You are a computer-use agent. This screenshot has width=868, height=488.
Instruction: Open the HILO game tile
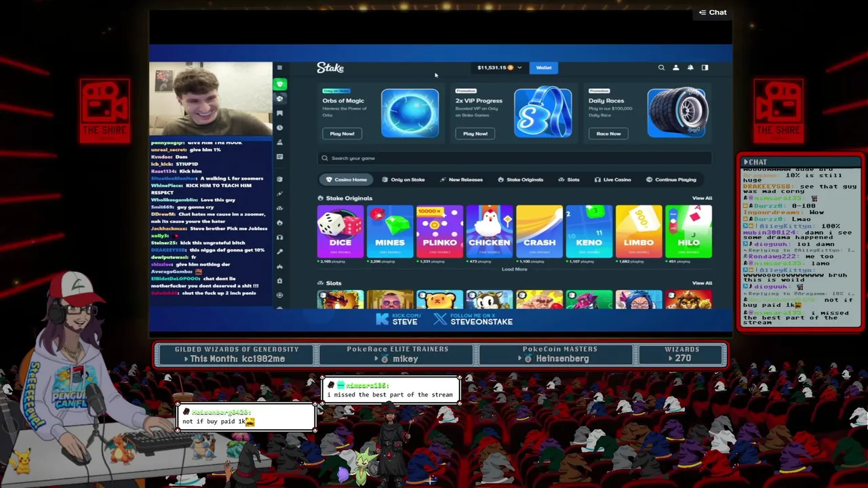coord(688,231)
